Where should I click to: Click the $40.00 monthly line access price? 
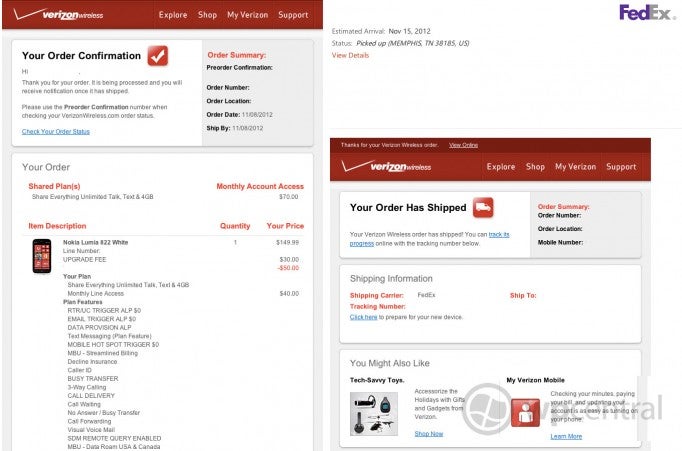289,294
